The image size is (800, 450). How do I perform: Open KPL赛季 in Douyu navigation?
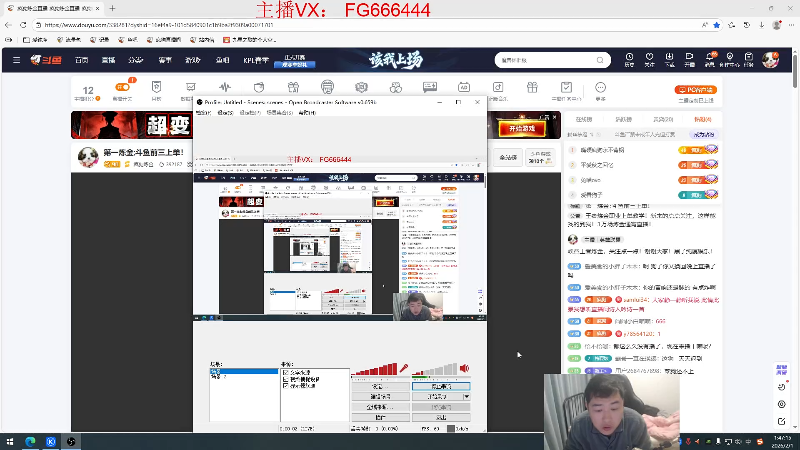point(256,60)
